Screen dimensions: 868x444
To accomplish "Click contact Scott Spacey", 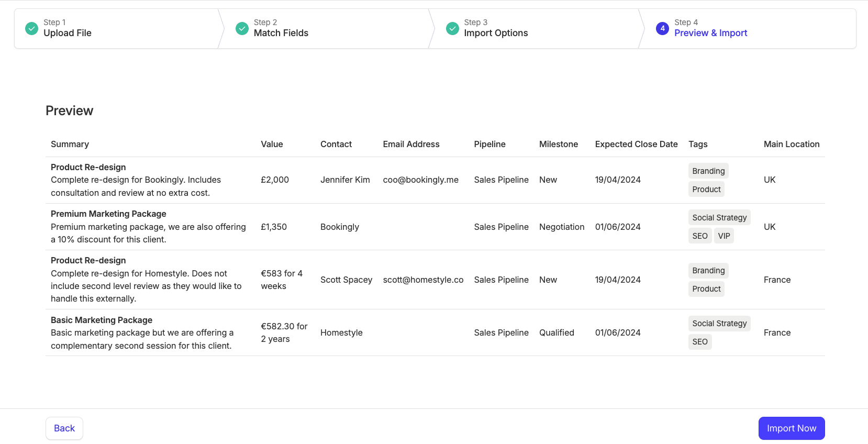I will click(346, 280).
